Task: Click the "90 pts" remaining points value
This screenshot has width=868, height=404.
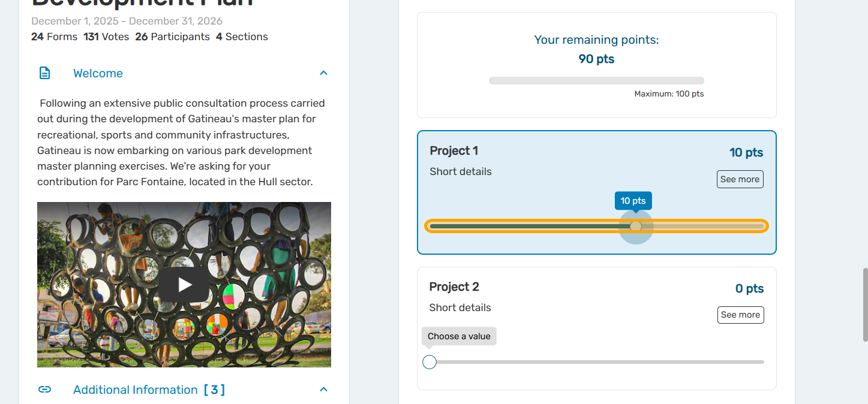Action: pos(596,59)
